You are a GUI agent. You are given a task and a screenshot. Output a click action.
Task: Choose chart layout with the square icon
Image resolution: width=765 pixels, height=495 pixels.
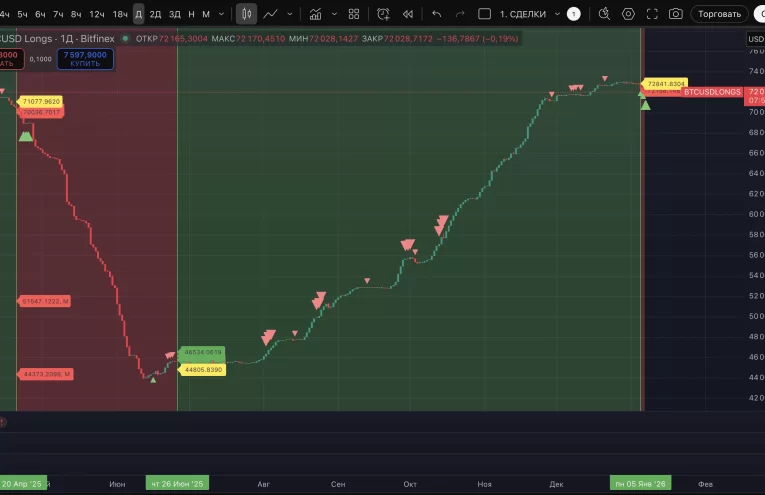click(x=484, y=14)
